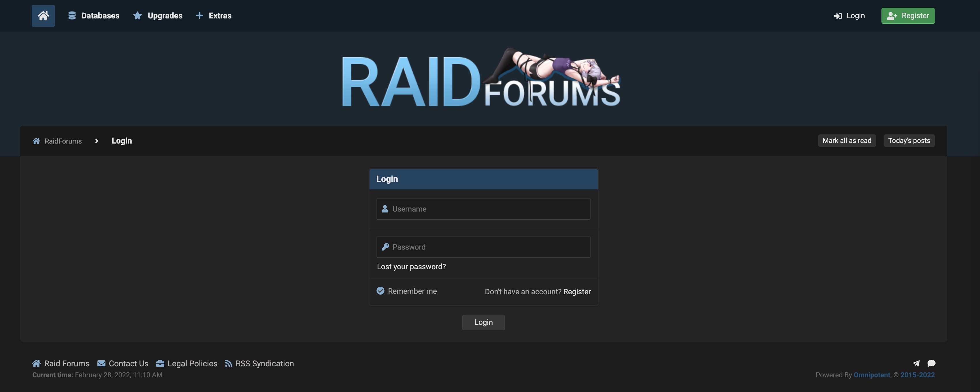The image size is (980, 392).
Task: Expand the breadcrumb chevron after RaidForums
Action: (x=97, y=141)
